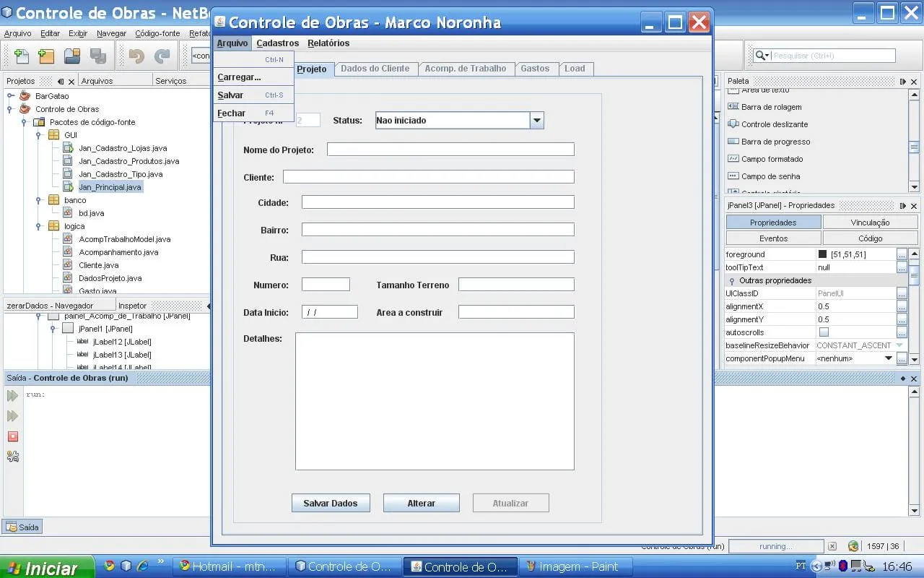Collapse jPanel1 node in the Navegador tree
Screen dimensions: 924x578
tap(53, 329)
